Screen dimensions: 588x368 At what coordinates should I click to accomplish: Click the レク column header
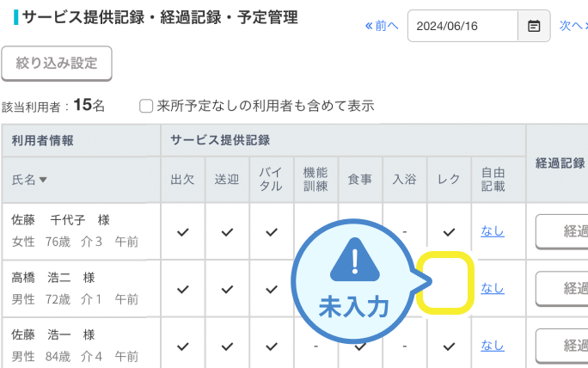point(449,180)
